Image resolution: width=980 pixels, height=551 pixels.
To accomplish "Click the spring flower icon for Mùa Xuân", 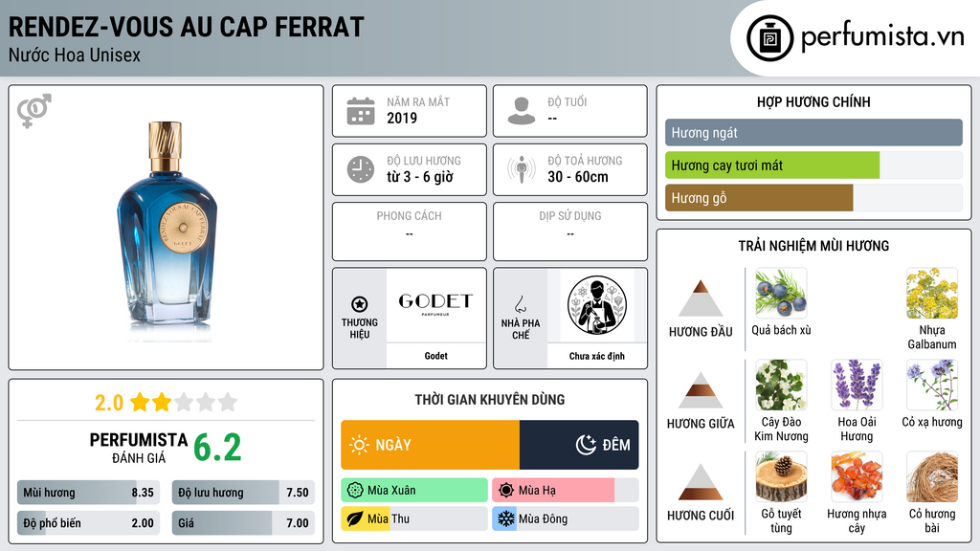I will [x=355, y=491].
